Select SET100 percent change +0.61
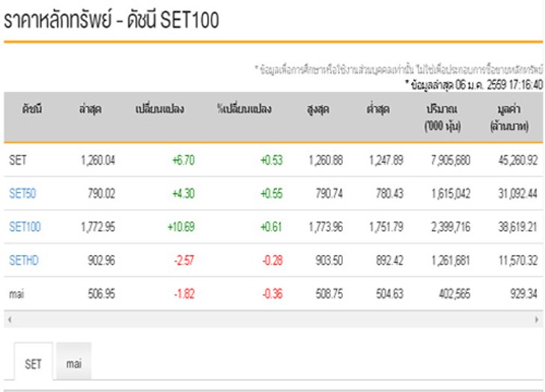 (271, 227)
